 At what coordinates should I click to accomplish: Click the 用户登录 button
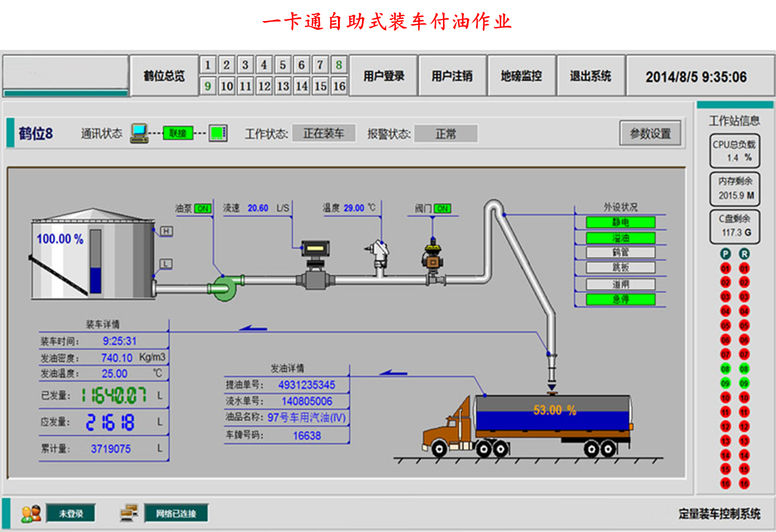pos(384,76)
